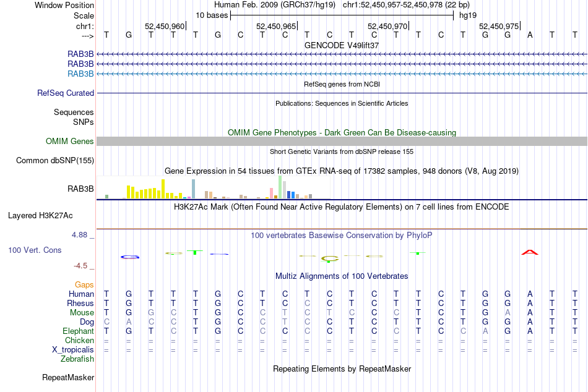The width and height of the screenshot is (588, 392).
Task: Open the H3K27Ac Mark track title
Action: [342, 207]
